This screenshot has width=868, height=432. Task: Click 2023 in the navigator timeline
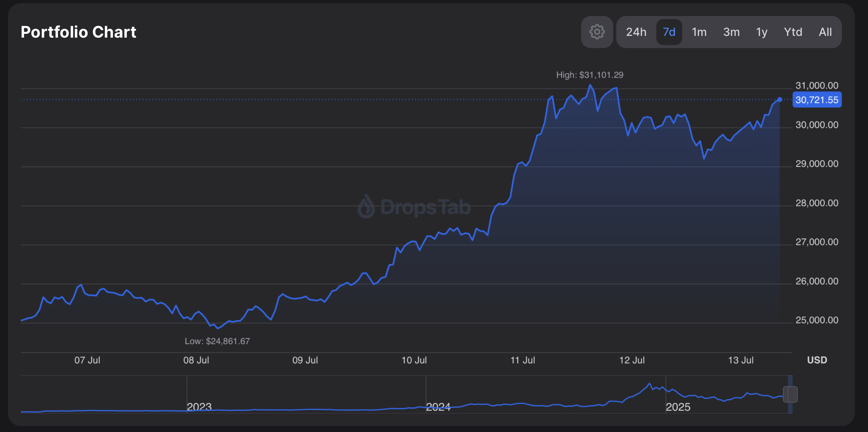click(x=199, y=407)
